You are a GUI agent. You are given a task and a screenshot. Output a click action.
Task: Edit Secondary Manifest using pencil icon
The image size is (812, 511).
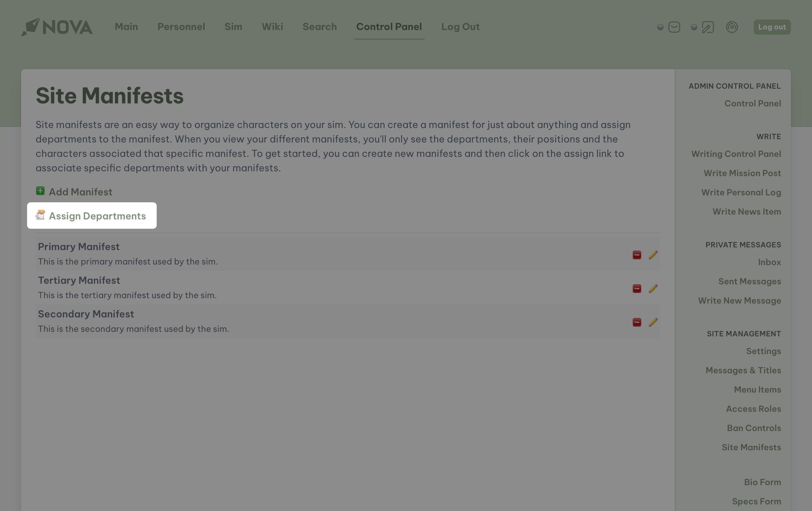pyautogui.click(x=653, y=322)
